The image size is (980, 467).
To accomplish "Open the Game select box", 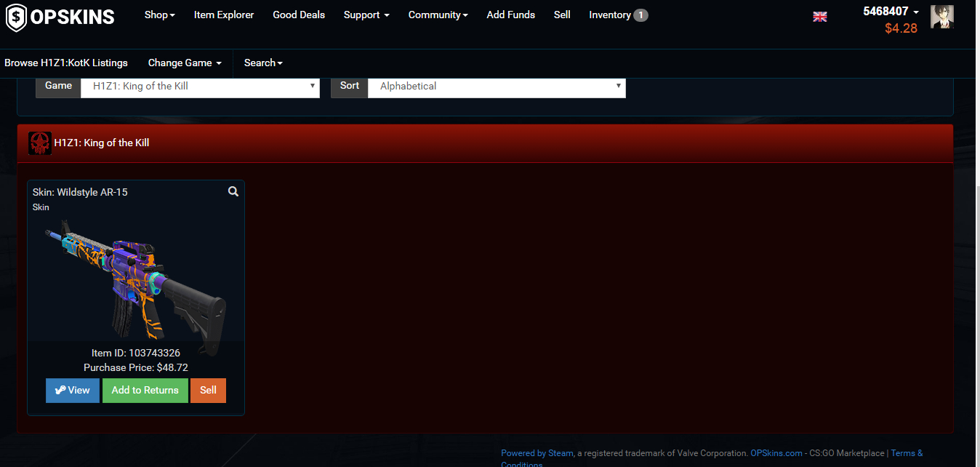I will (x=200, y=86).
